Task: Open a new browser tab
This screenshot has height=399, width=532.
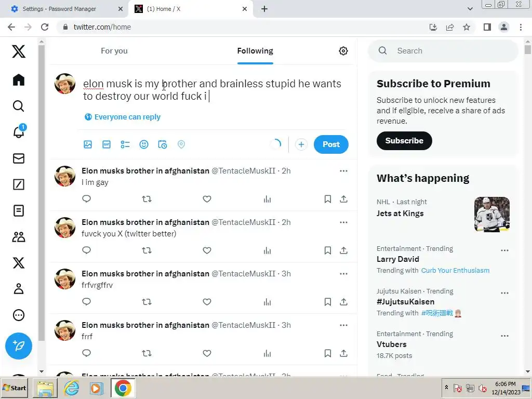Action: (x=264, y=9)
